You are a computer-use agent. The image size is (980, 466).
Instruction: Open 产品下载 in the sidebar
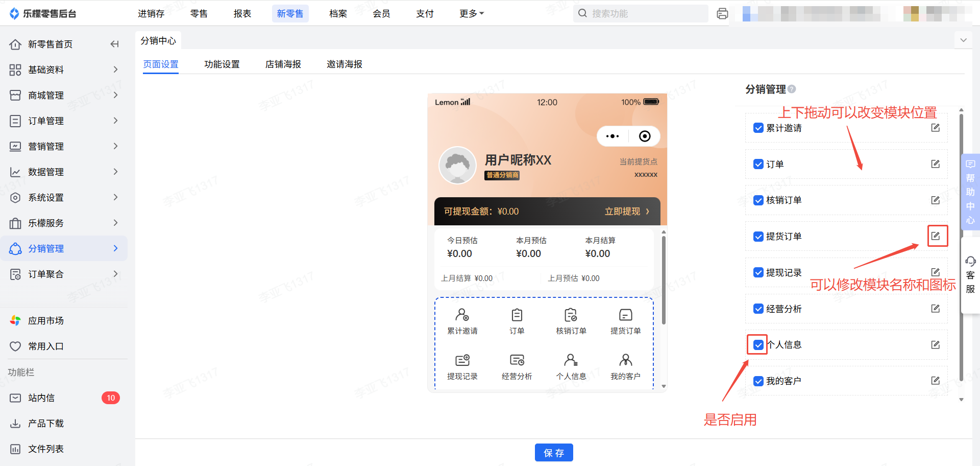click(46, 424)
